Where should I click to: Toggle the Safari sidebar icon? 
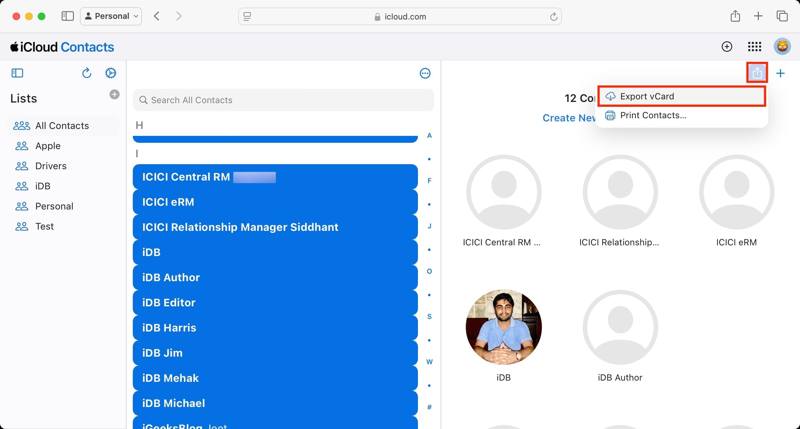67,16
